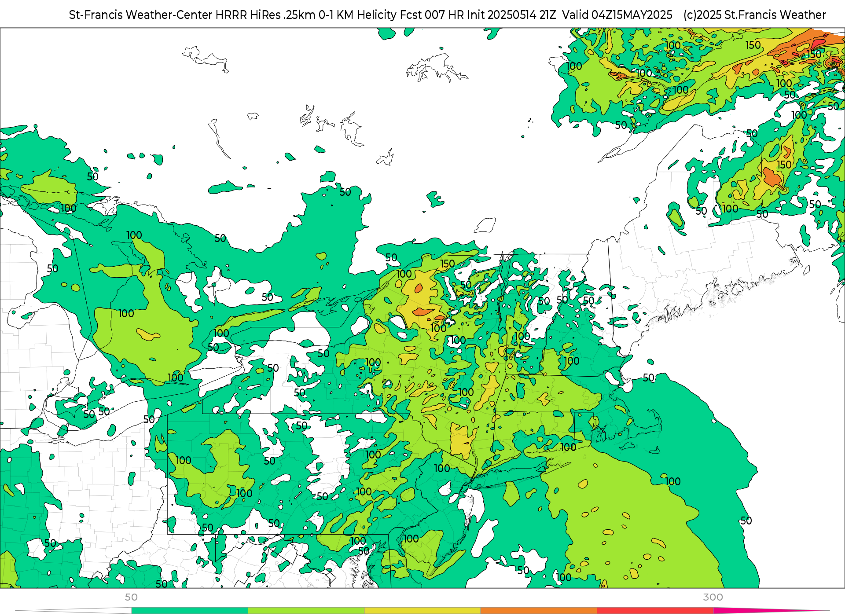Click the gray arrow at color bar start
The image size is (845, 616).
pos(73,610)
